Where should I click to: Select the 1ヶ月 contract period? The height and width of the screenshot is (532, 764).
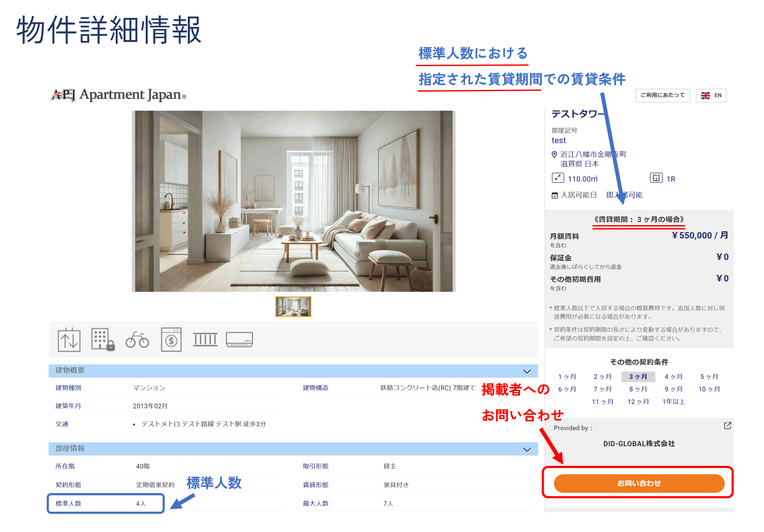(567, 377)
